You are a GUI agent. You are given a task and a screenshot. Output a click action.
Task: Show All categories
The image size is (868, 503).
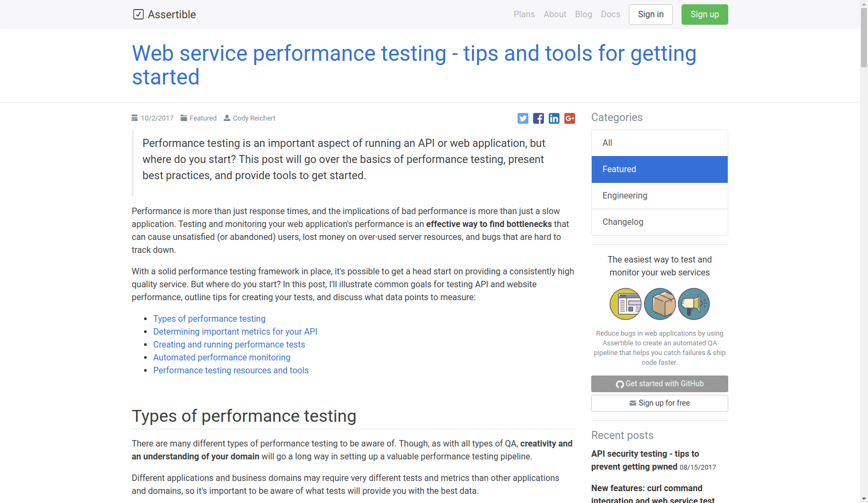(x=659, y=143)
